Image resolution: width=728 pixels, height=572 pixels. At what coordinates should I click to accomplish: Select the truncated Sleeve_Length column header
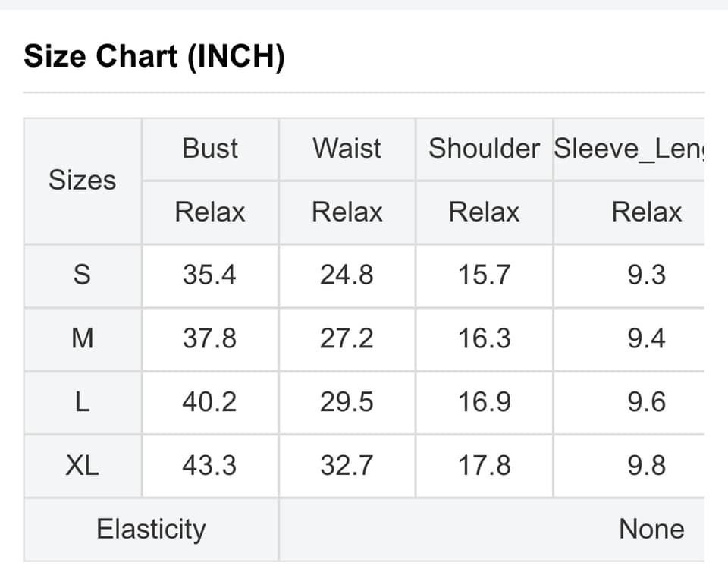coord(629,149)
